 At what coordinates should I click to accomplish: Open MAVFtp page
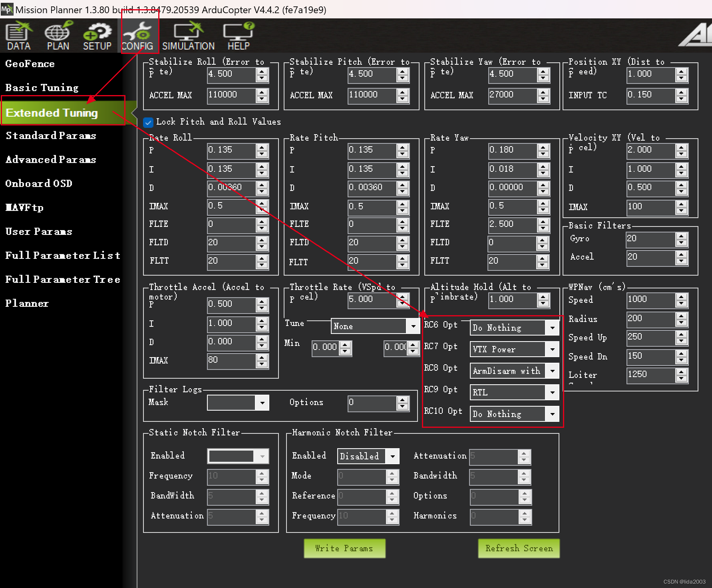coord(24,208)
